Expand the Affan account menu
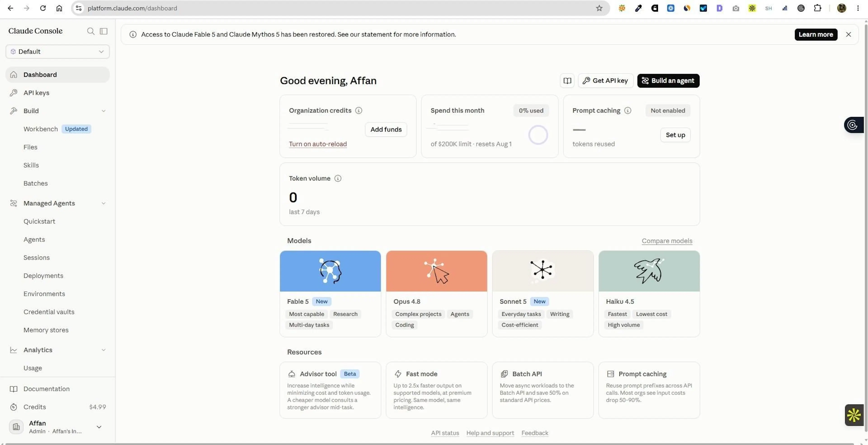Image resolution: width=868 pixels, height=445 pixels. pos(99,427)
